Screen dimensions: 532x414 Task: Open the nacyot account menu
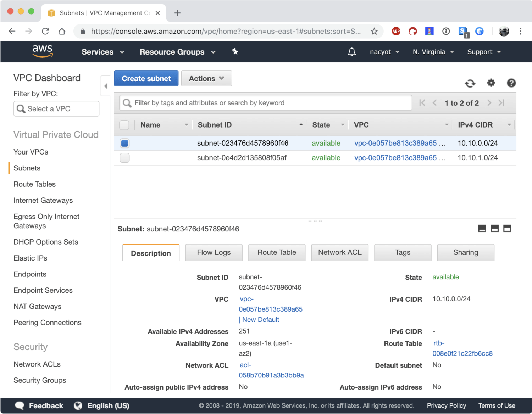pyautogui.click(x=384, y=52)
